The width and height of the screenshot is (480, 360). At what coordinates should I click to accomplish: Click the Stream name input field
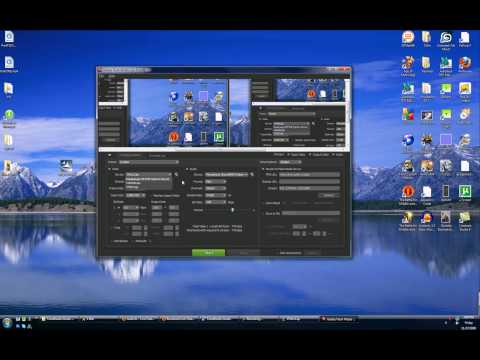point(309,188)
